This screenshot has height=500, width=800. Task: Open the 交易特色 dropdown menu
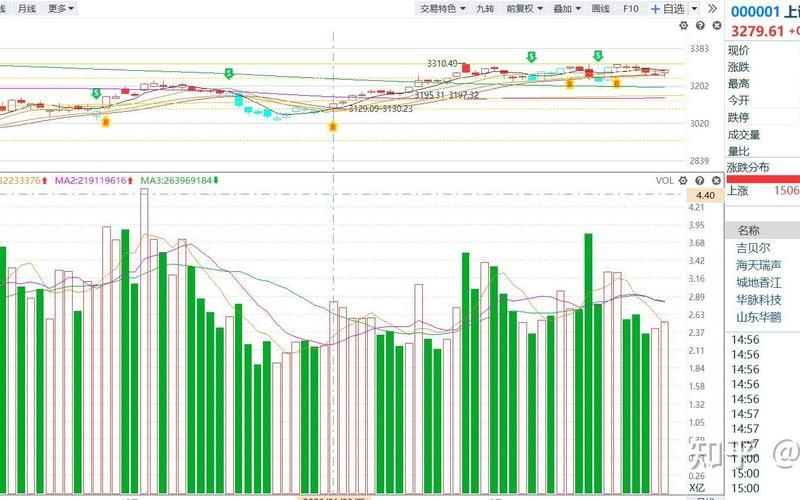pyautogui.click(x=443, y=9)
